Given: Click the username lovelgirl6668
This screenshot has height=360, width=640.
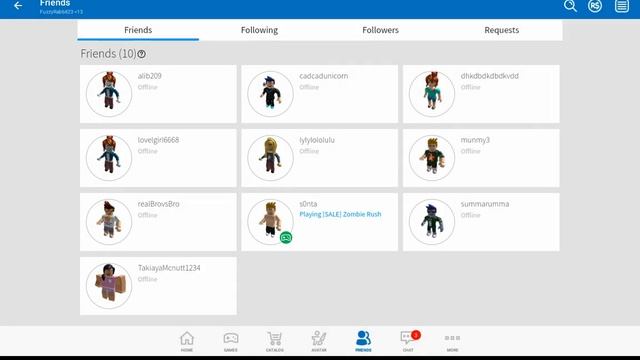Looking at the screenshot, I should [x=158, y=140].
